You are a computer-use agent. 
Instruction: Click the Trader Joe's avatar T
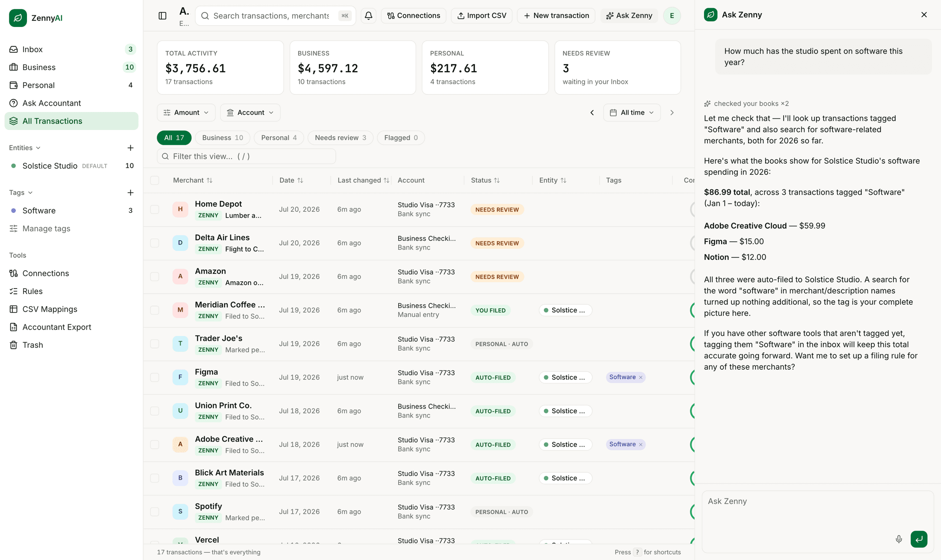(180, 344)
